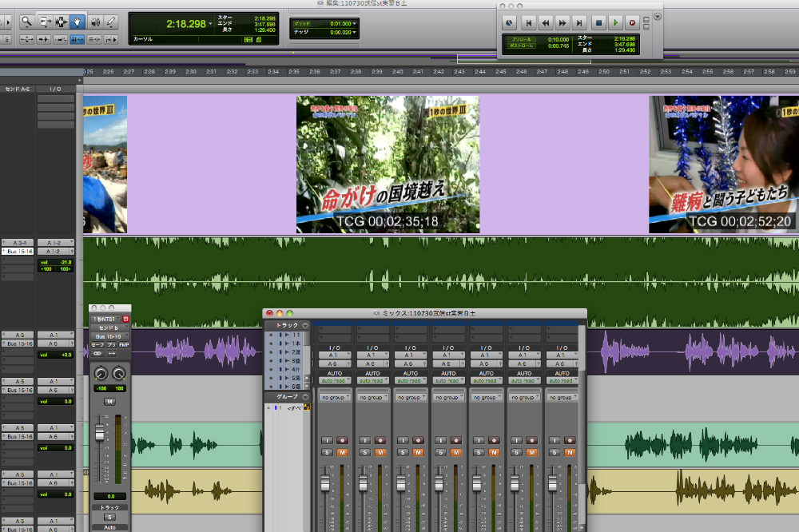The width and height of the screenshot is (799, 532).
Task: Toggle FMP button in send window
Action: (125, 345)
